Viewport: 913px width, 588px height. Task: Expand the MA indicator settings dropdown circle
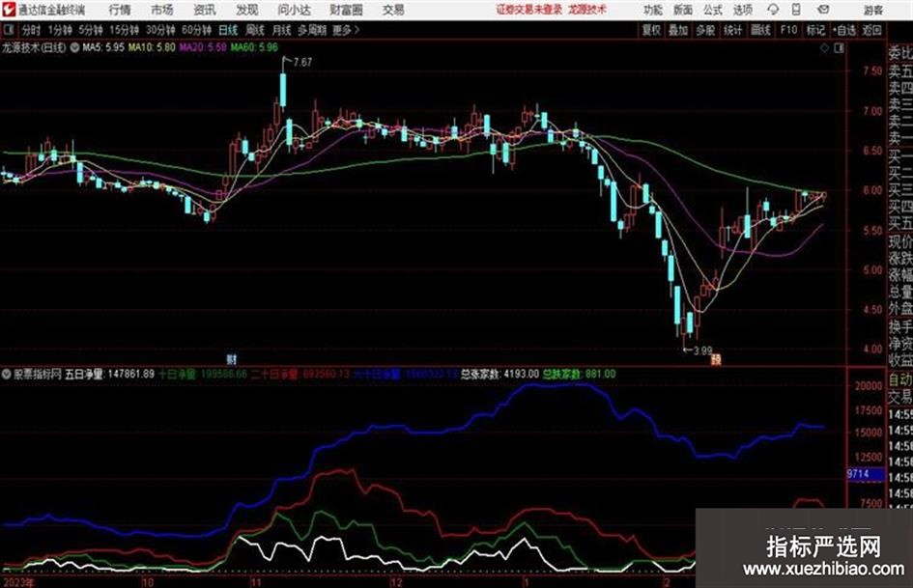coord(74,47)
